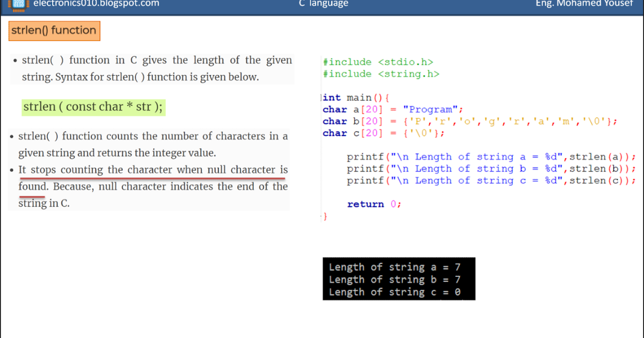Click bullet starting "strlen( ) function counts the number"

click(149, 144)
